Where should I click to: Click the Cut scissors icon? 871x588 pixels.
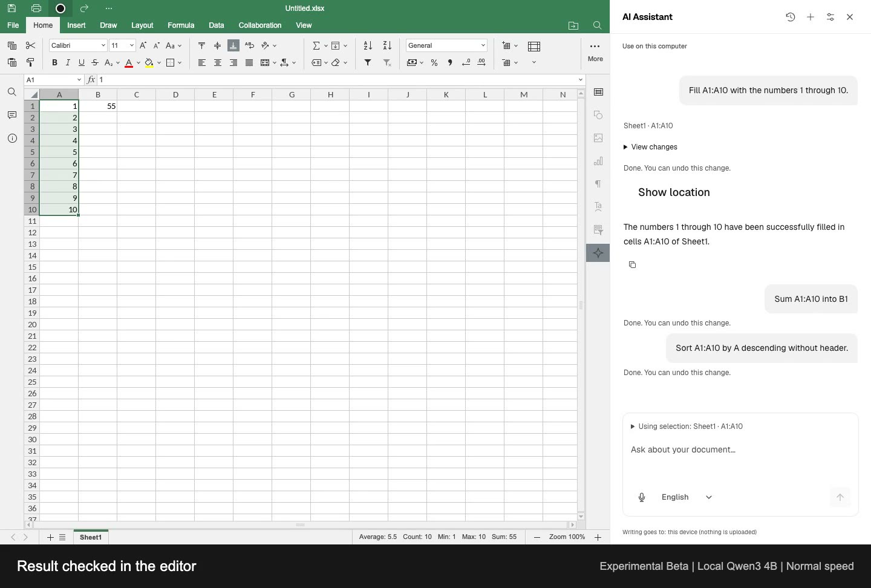click(x=30, y=45)
